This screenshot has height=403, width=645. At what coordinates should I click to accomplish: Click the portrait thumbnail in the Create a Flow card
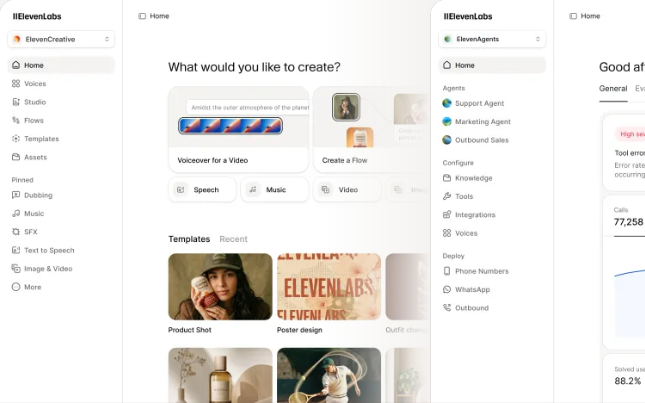[346, 107]
